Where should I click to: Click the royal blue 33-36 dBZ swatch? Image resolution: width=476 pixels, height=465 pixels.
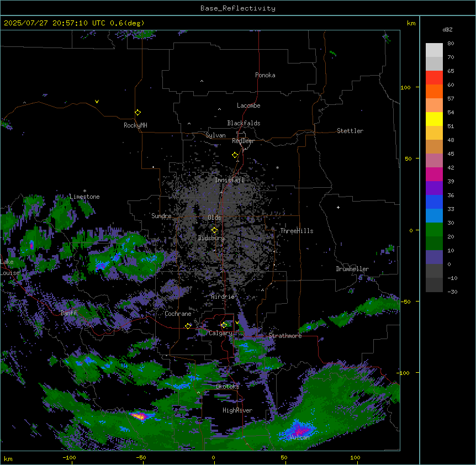click(434, 202)
